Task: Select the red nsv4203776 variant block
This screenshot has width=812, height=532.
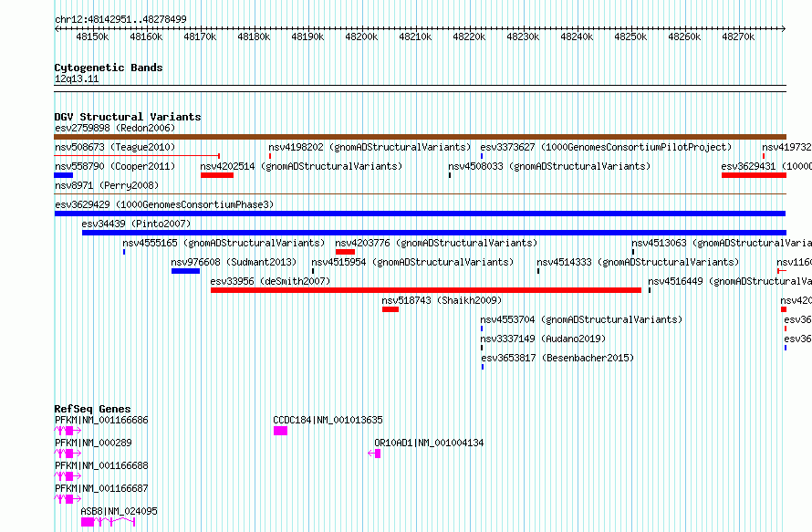Action: pos(346,252)
